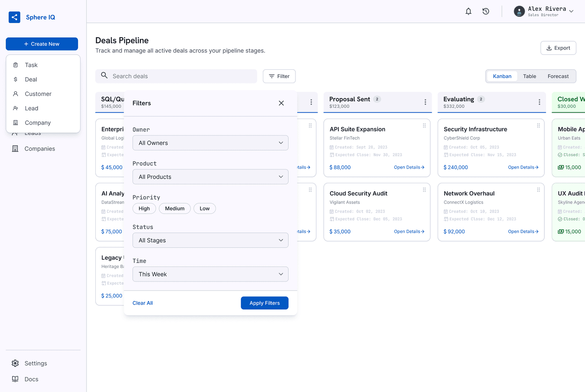585x392 pixels.
Task: Open Docs in the sidebar
Action: point(43,379)
